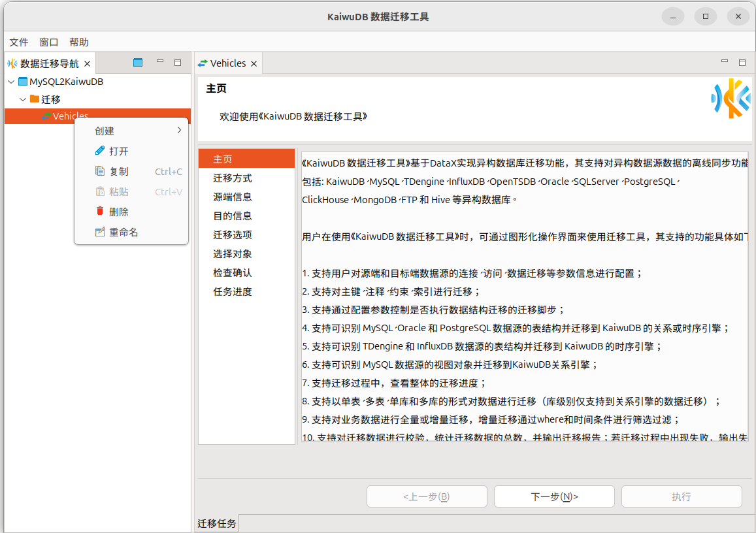Choose 打开 from the context menu
Image resolution: width=756 pixels, height=533 pixels.
click(119, 151)
